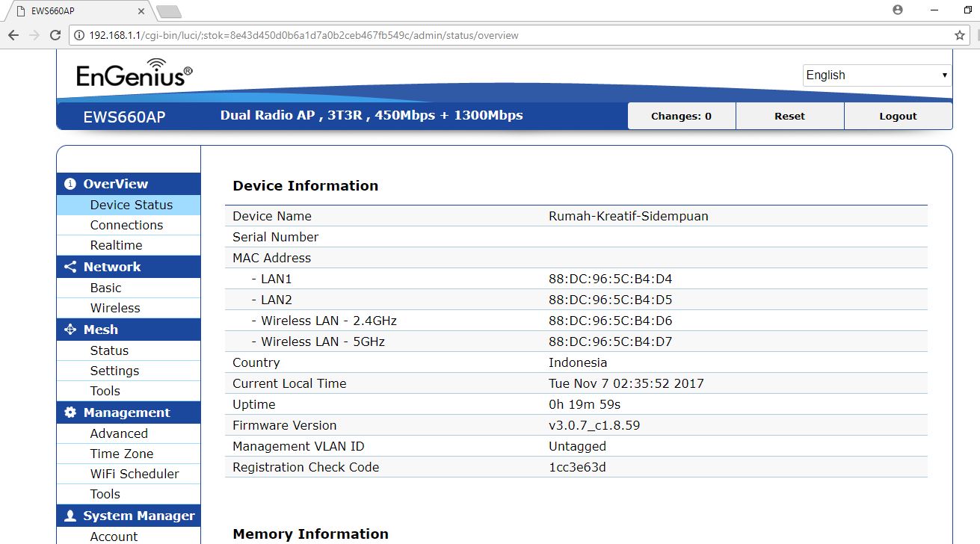Click the Network share icon

(70, 267)
